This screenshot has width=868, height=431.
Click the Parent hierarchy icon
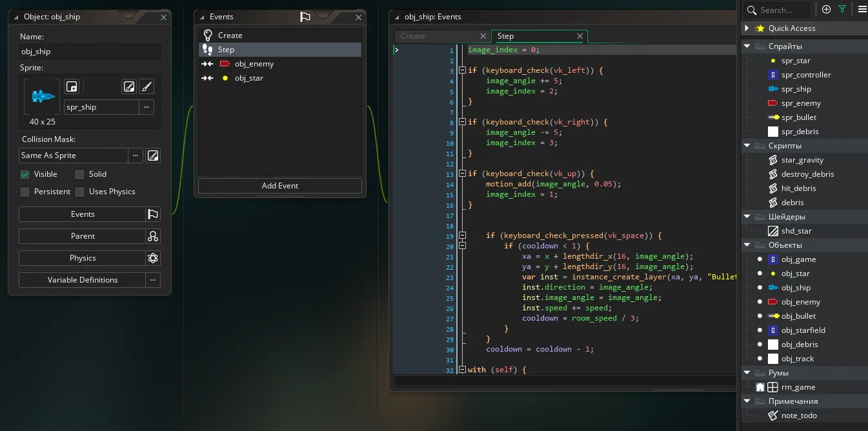point(153,236)
